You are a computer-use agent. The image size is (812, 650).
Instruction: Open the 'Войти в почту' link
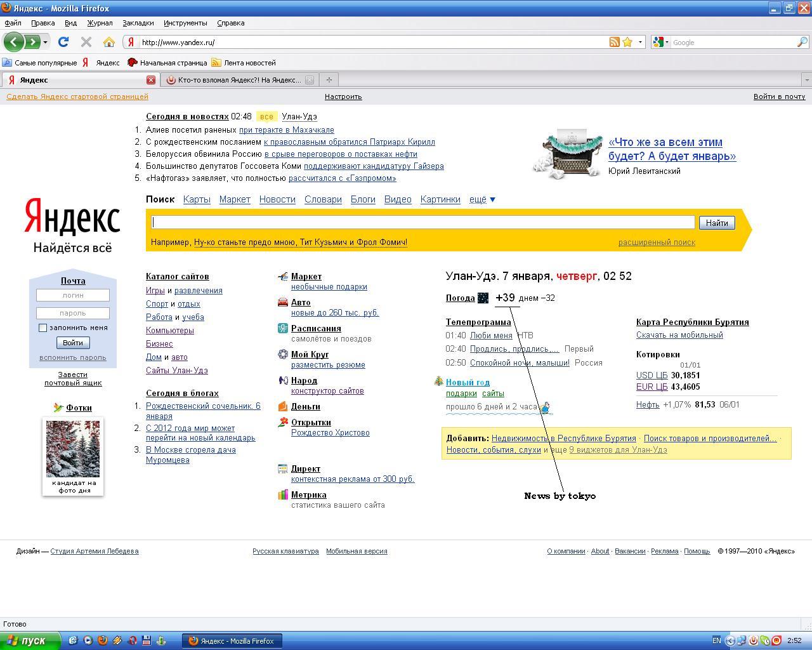[779, 96]
